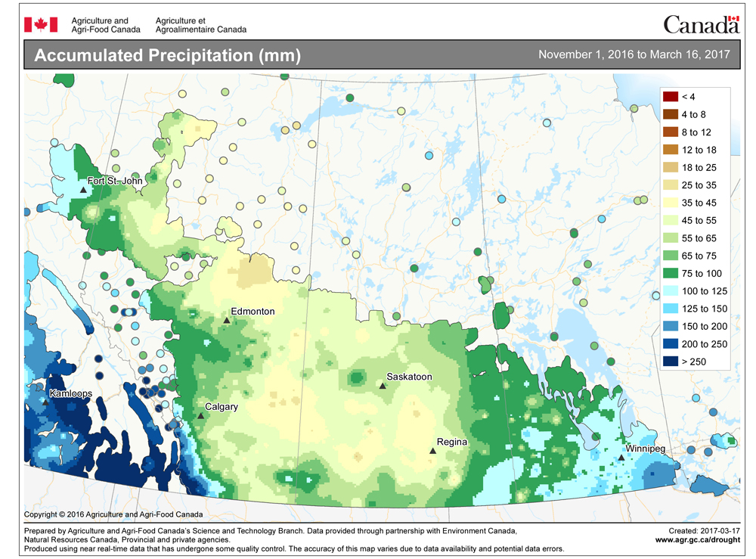Click the Regina triangle city marker
Viewport: 756px width, 559px height.
coord(433,451)
